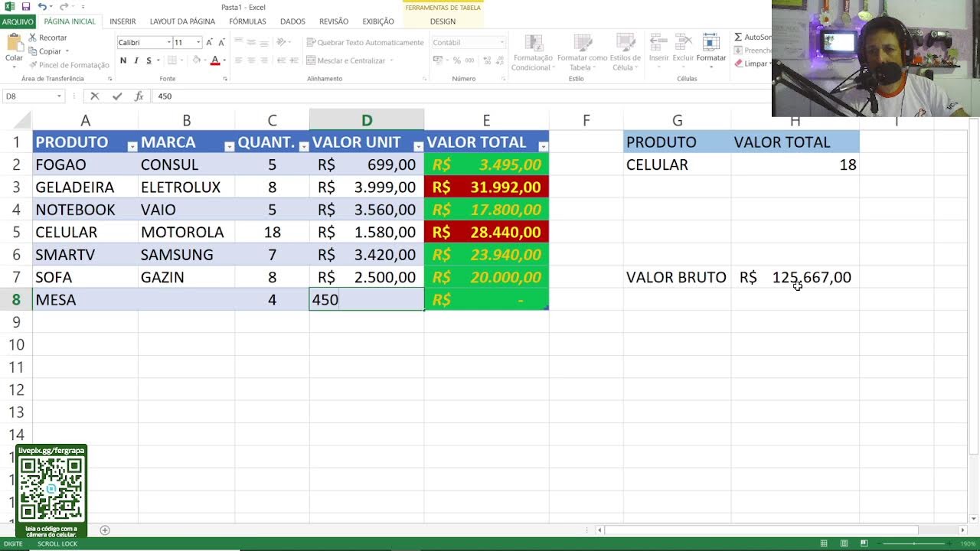Viewport: 980px width, 551px height.
Task: Activate Pincel de Formatação
Action: point(68,65)
